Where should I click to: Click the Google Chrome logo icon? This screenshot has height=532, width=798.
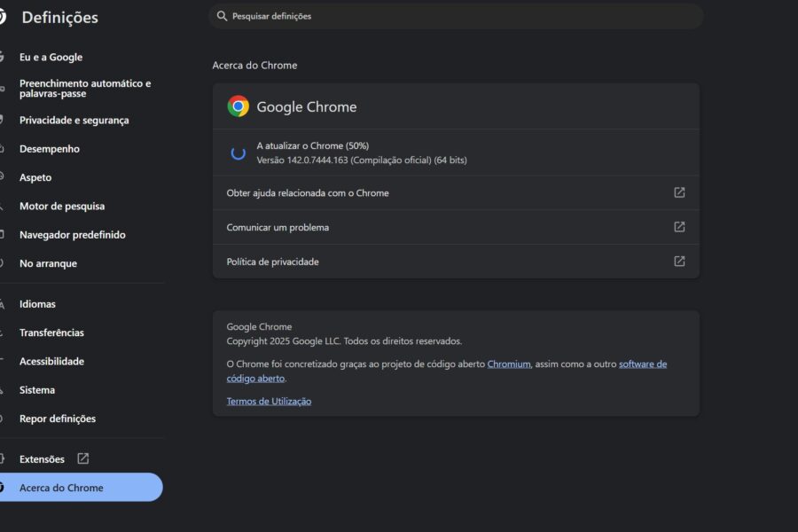[x=237, y=106]
